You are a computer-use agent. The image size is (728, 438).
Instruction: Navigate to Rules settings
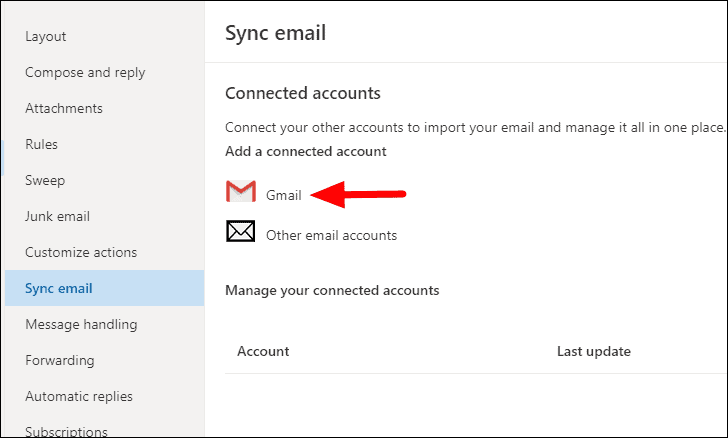coord(42,144)
